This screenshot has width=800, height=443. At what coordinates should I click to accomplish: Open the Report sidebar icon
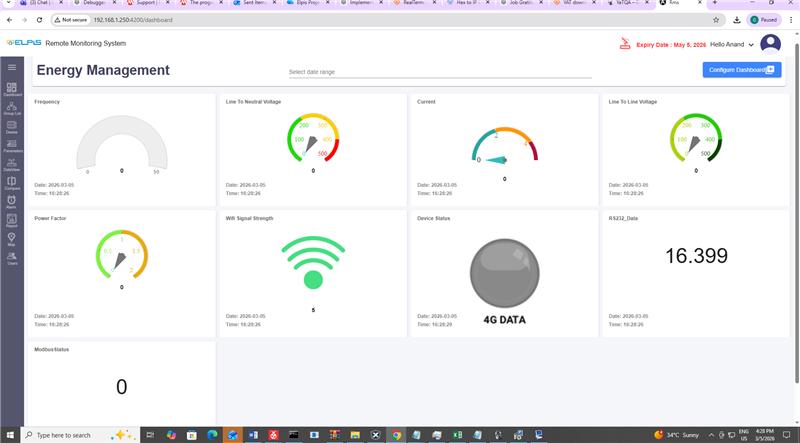11,219
